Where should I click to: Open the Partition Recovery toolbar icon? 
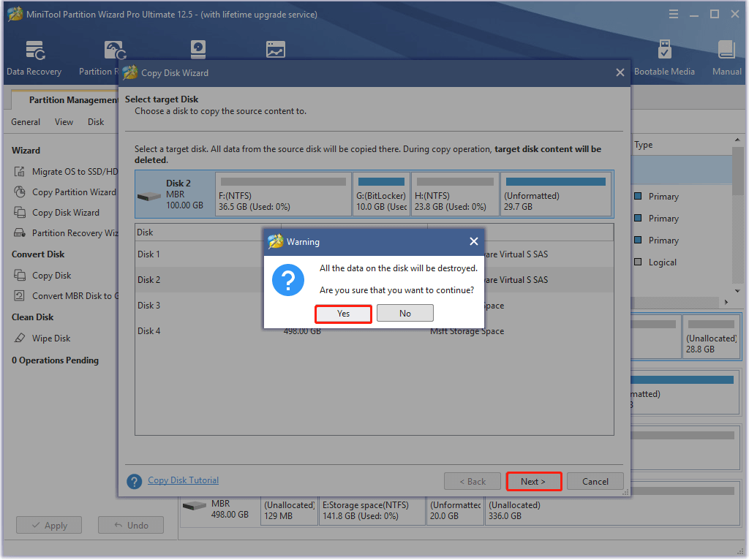(115, 50)
